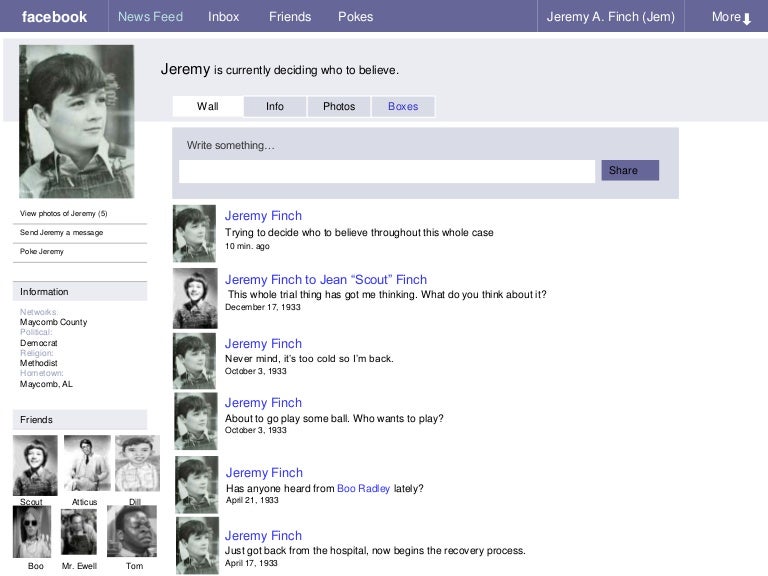Screen dimensions: 768x576
Task: Select Pokes in top navigation
Action: (x=355, y=17)
